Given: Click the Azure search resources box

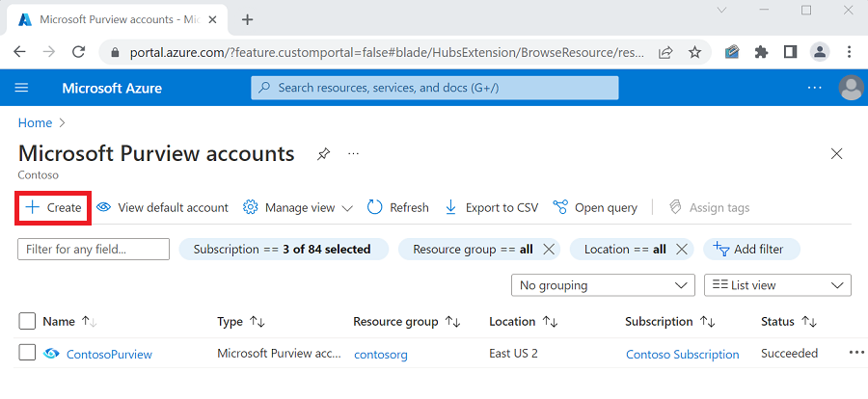Looking at the screenshot, I should [x=435, y=88].
